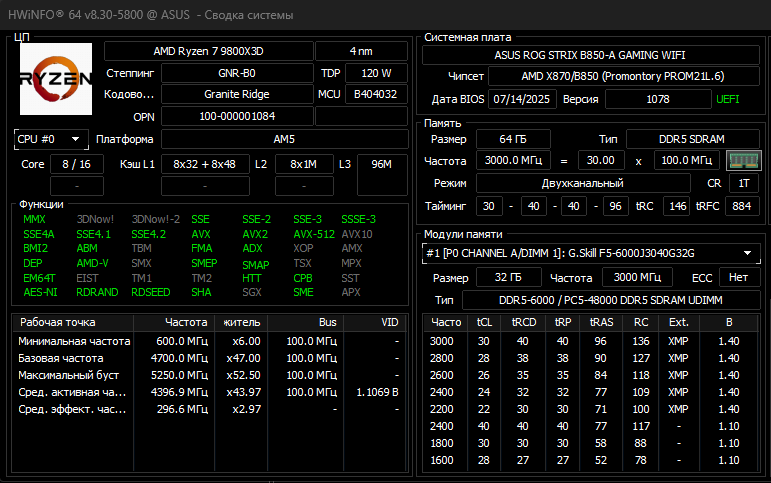771x483 pixels.
Task: Click the AVX-512 feature label
Action: click(x=314, y=234)
